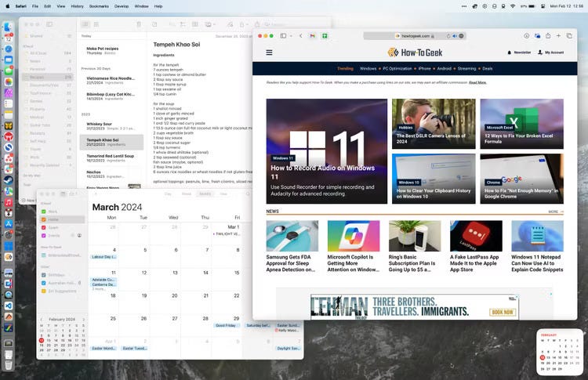588x380 pixels.
Task: Switch Calendar to Day view
Action: [168, 194]
